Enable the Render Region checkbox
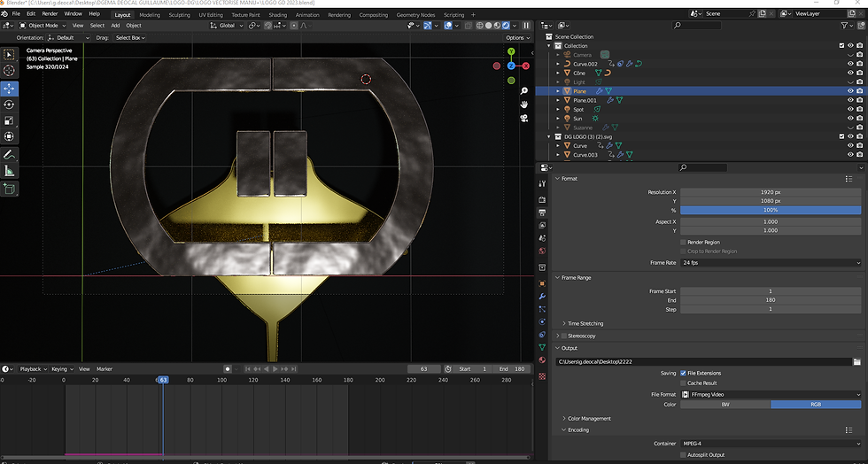Screen dimensions: 868x464 tap(684, 242)
